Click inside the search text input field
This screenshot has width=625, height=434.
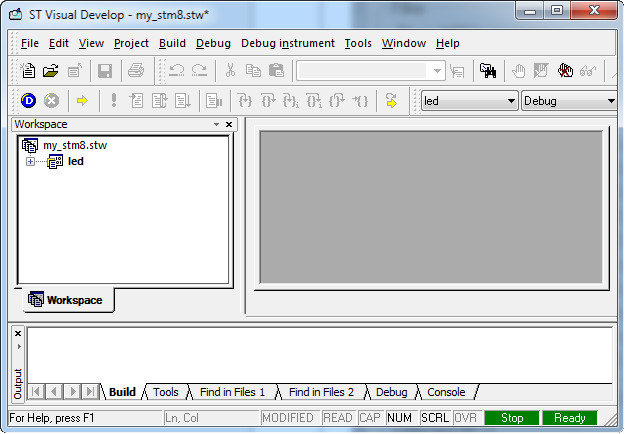[363, 71]
